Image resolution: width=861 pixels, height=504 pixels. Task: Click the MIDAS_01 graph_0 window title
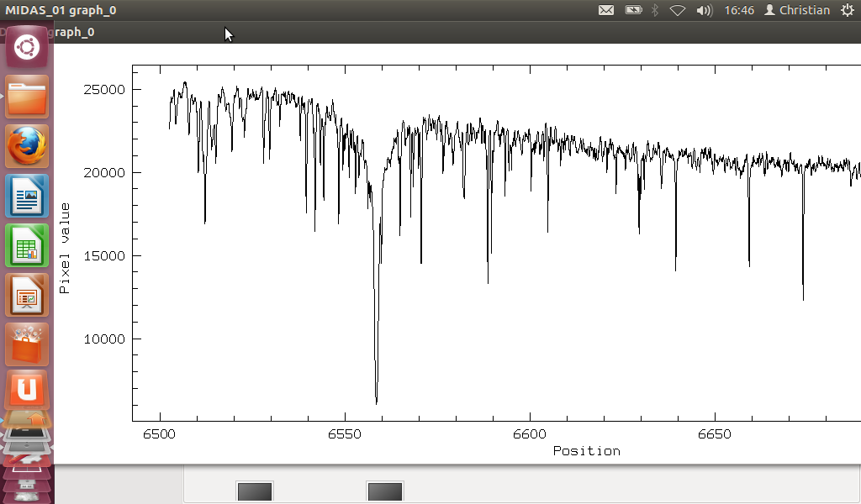(61, 10)
